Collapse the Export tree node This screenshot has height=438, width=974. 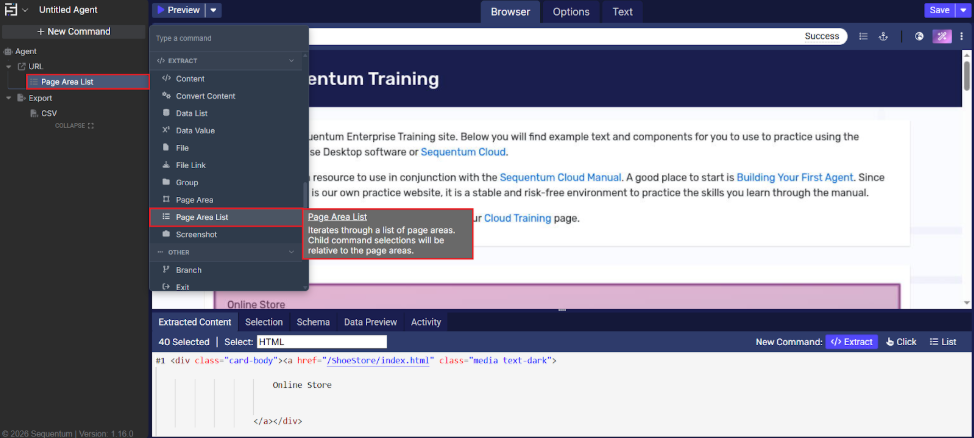tap(9, 98)
